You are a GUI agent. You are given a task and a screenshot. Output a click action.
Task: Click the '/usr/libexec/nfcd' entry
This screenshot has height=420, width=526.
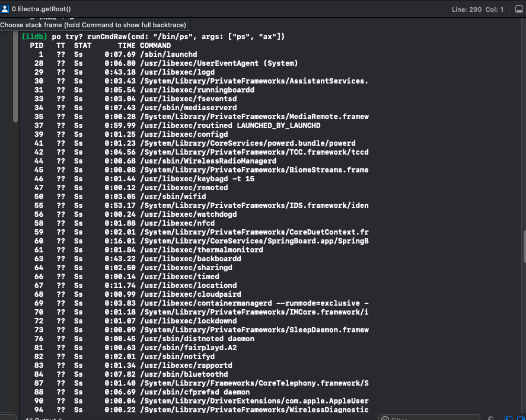(177, 223)
